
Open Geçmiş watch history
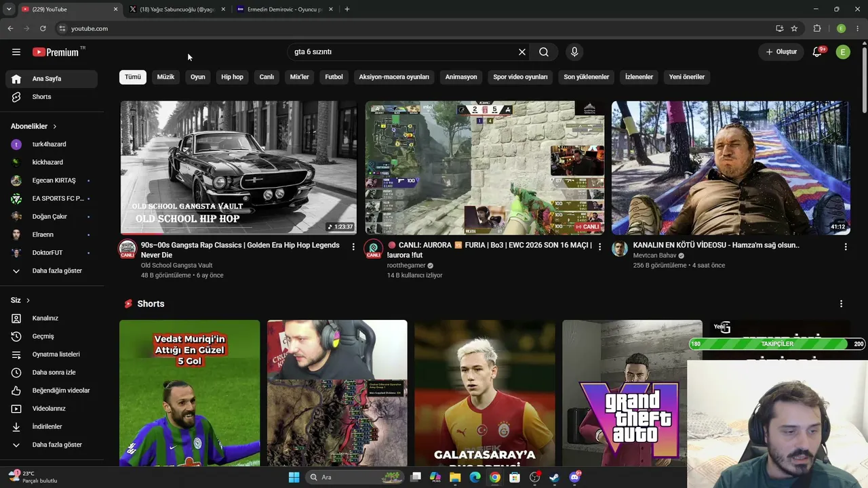pyautogui.click(x=52, y=336)
